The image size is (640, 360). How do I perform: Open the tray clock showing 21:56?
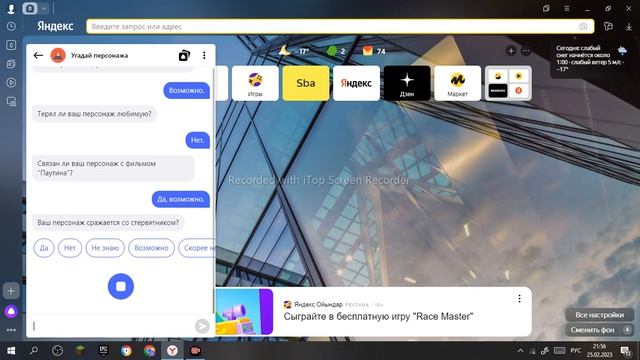600,351
